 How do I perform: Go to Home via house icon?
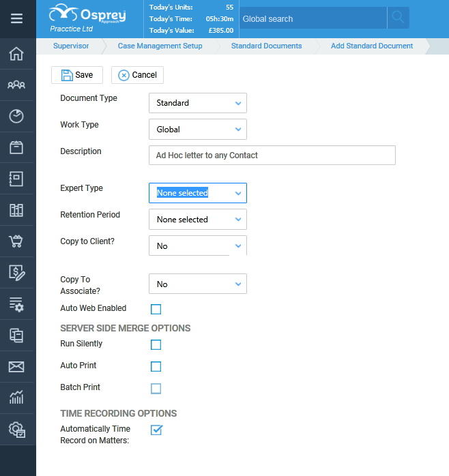click(x=16, y=54)
